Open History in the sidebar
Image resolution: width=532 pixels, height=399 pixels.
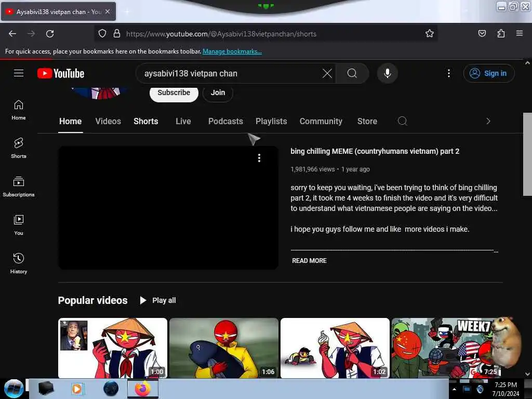tap(19, 263)
